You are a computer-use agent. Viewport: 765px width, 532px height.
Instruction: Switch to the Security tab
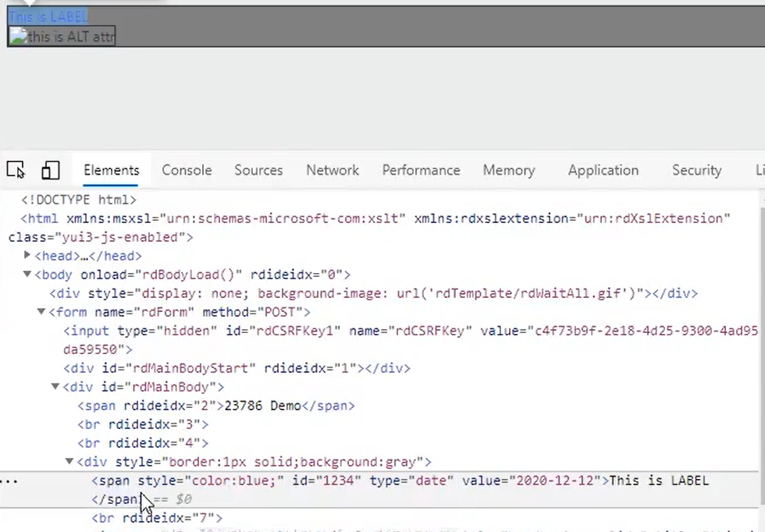(x=696, y=170)
